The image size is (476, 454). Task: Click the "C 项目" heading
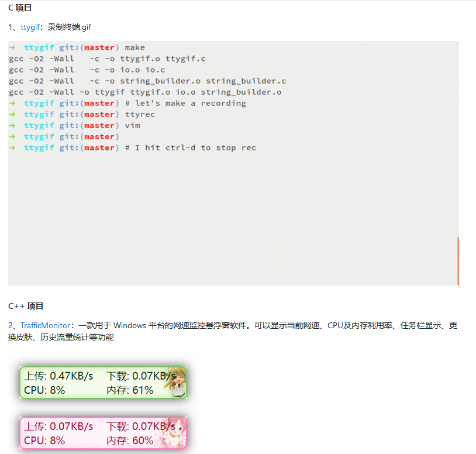20,8
